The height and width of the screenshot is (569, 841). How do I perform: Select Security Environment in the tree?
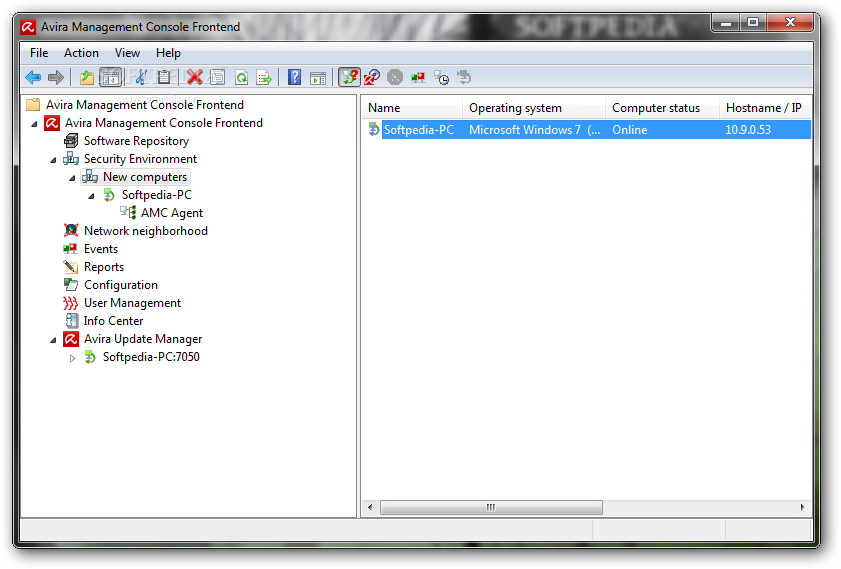point(141,159)
